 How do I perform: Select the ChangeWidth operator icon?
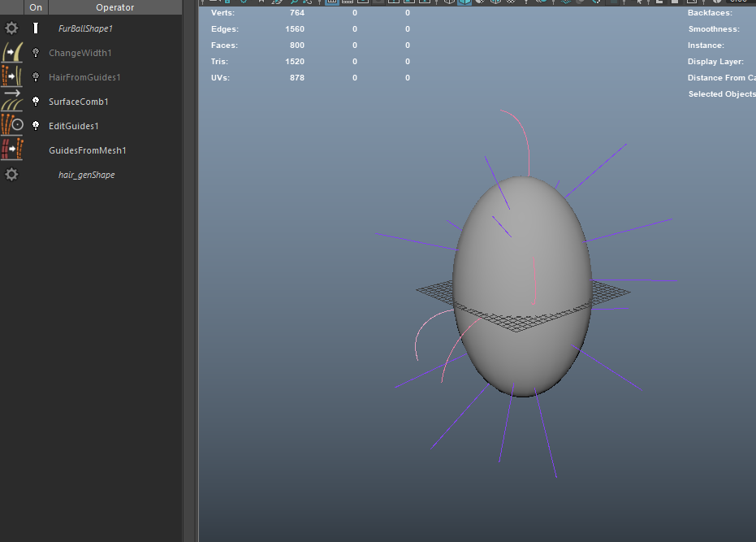coord(11,53)
